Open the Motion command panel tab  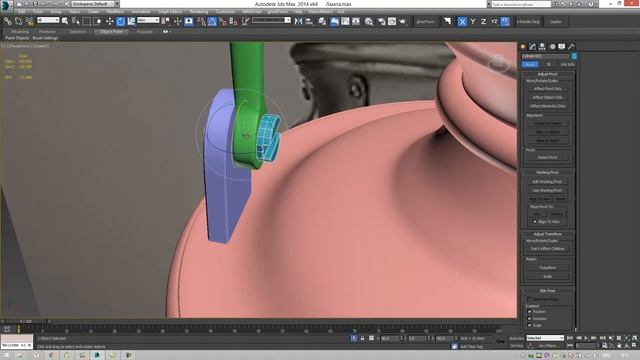point(552,47)
